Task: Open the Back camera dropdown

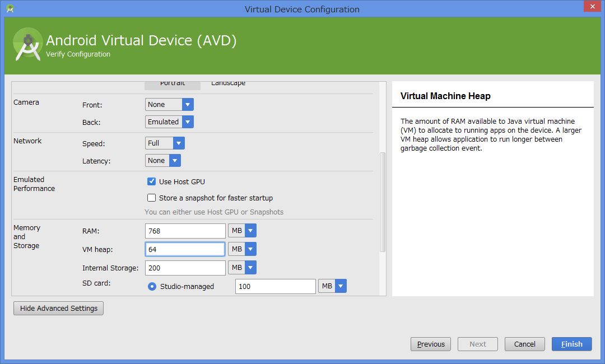Action: pos(169,122)
